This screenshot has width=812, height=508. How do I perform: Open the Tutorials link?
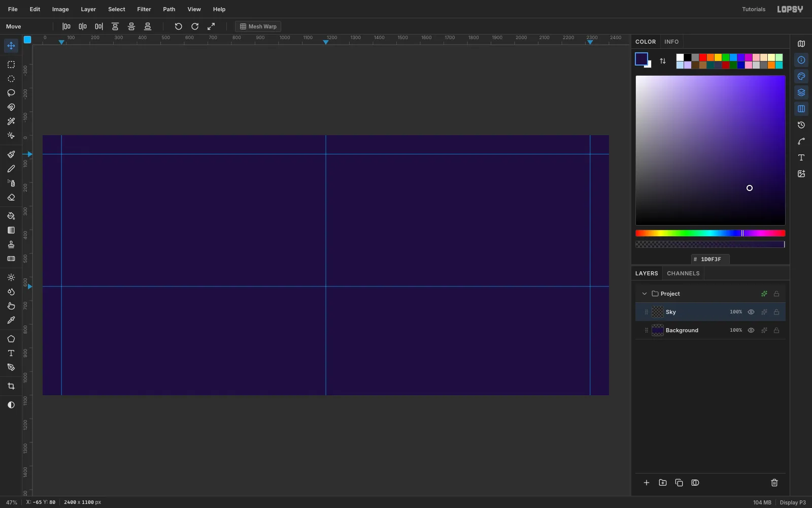pyautogui.click(x=754, y=9)
